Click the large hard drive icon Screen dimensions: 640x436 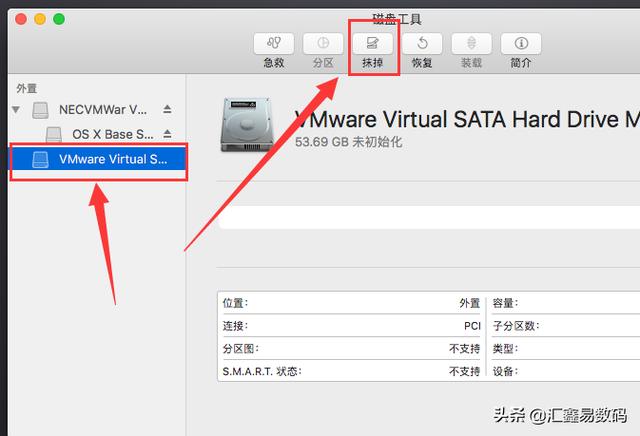tap(246, 125)
